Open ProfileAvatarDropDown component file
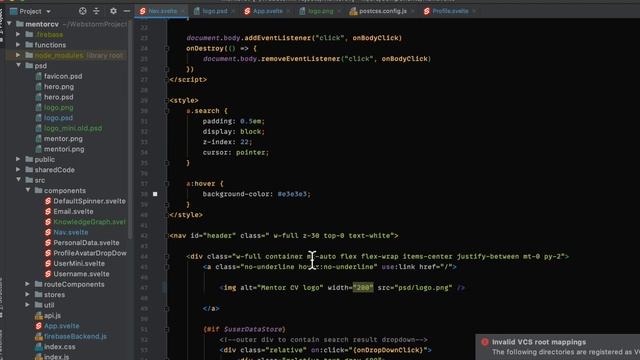The height and width of the screenshot is (360, 640). (x=90, y=253)
